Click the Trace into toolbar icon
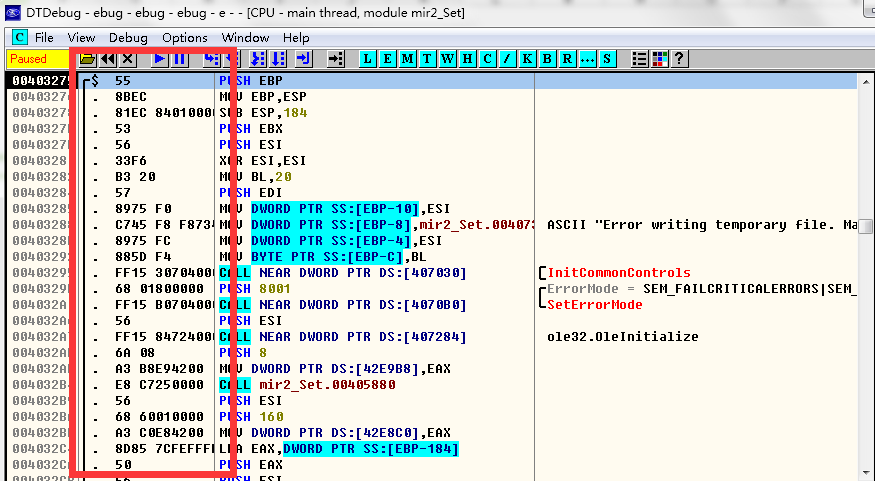 click(257, 59)
